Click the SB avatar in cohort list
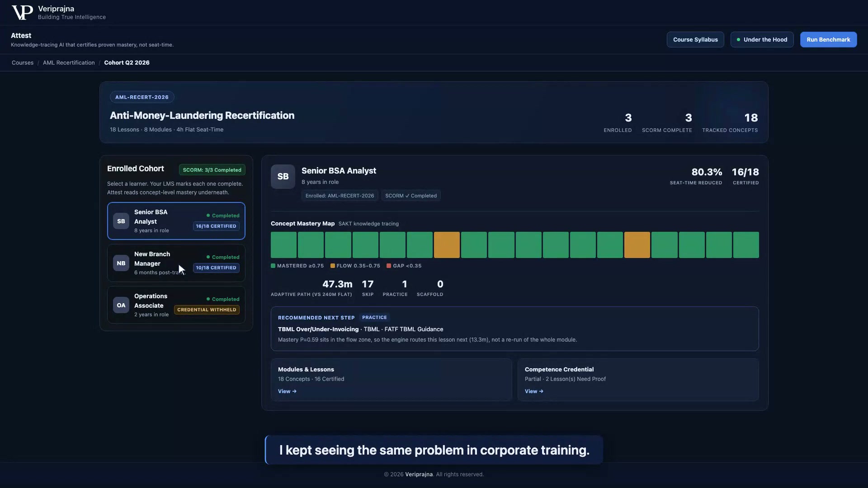The image size is (868, 488). tap(121, 221)
